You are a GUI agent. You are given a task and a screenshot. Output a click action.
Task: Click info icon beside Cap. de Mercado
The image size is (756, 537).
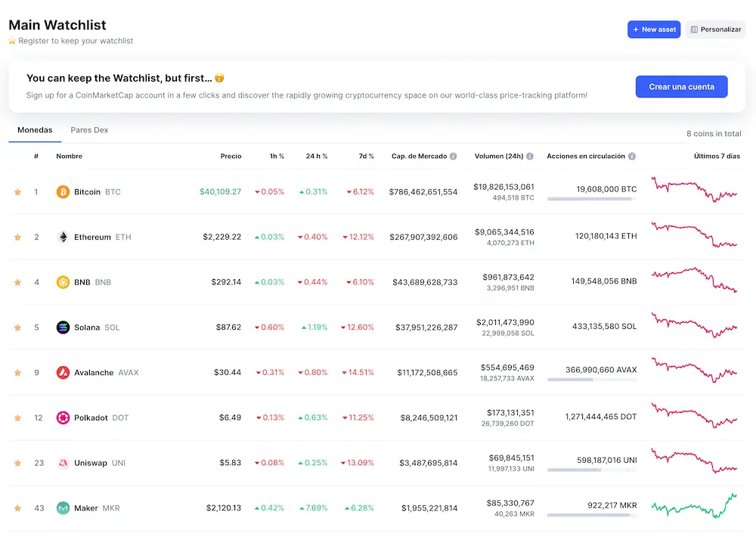[x=453, y=157]
